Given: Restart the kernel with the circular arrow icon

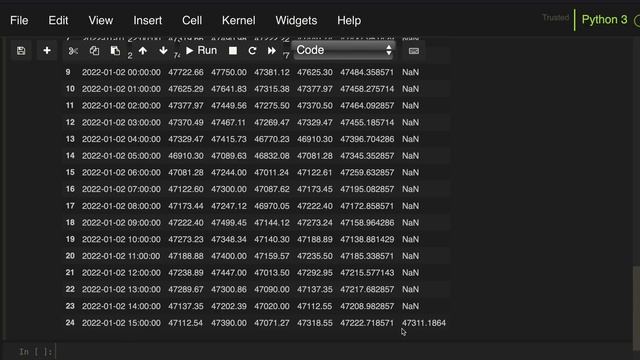Looking at the screenshot, I should 252,51.
